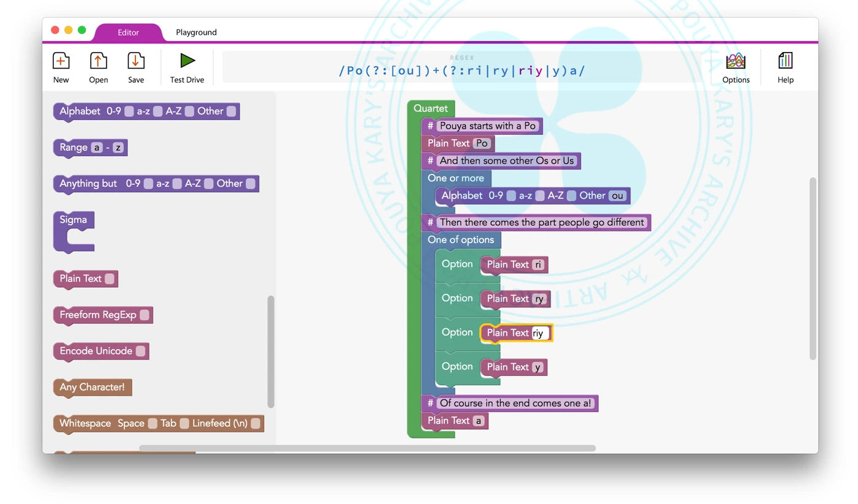This screenshot has height=504, width=858.
Task: Click the horizontal scrollbar at the bottom
Action: (x=367, y=448)
